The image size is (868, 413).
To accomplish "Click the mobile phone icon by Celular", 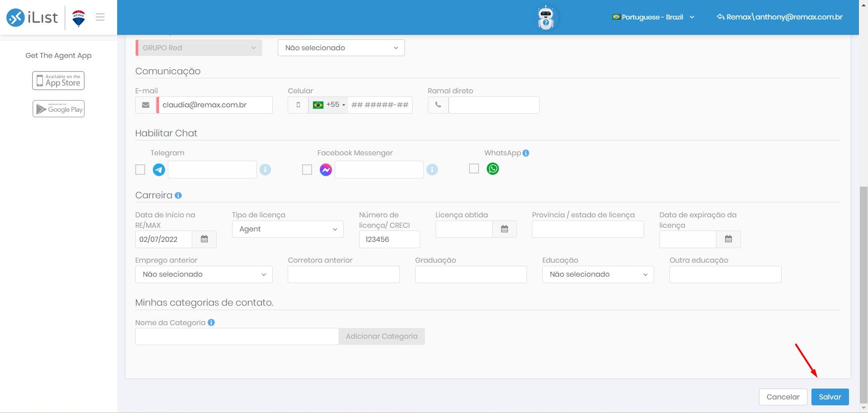I will click(298, 105).
